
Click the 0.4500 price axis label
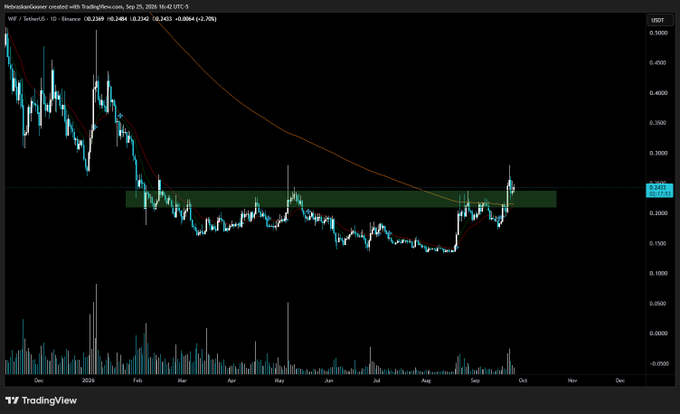pos(658,63)
